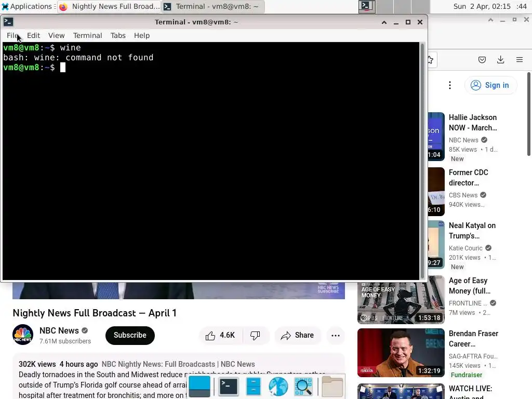The width and height of the screenshot is (532, 399).
Task: Click the video player below Terminal
Action: coord(179,290)
